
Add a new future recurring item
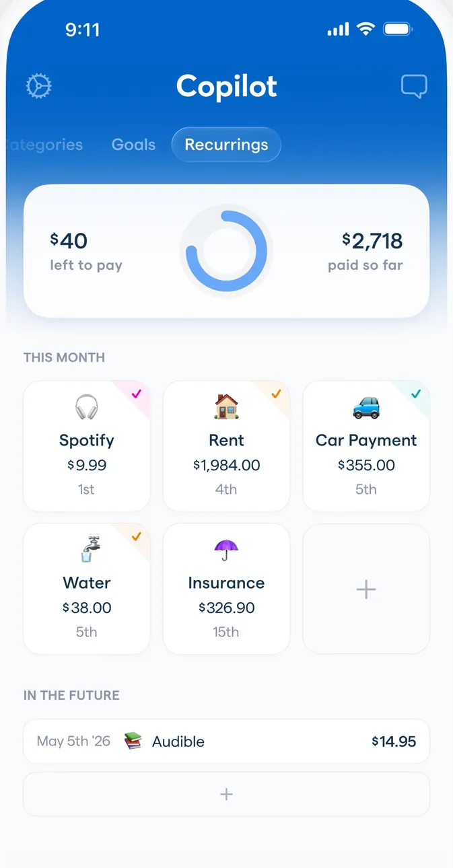click(x=226, y=794)
